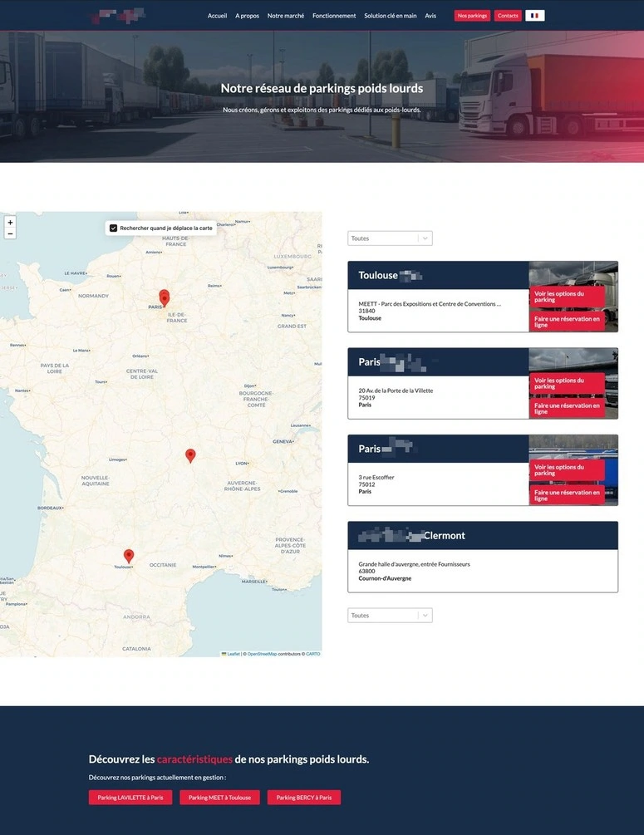Click the Toulouse parking photo thumbnail
Screen dimensions: 644x835
pyautogui.click(x=573, y=273)
